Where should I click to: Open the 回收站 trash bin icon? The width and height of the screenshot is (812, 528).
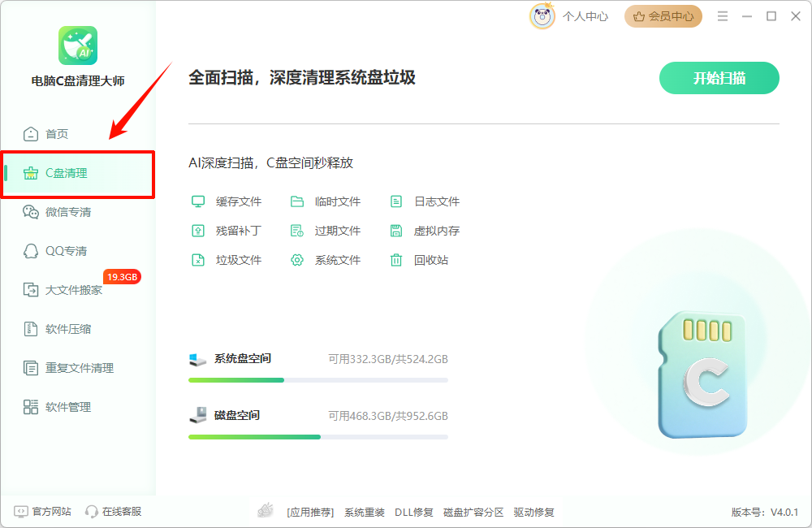point(395,259)
